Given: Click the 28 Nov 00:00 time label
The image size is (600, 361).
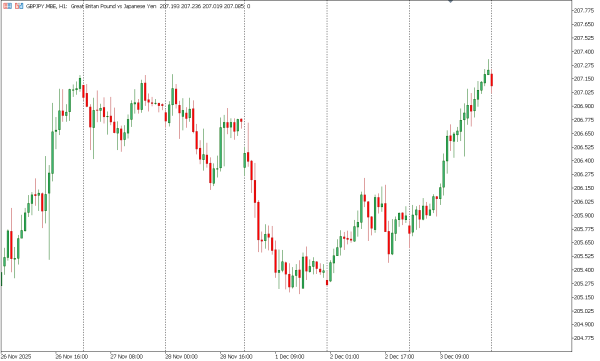Looking at the screenshot, I should [x=181, y=357].
